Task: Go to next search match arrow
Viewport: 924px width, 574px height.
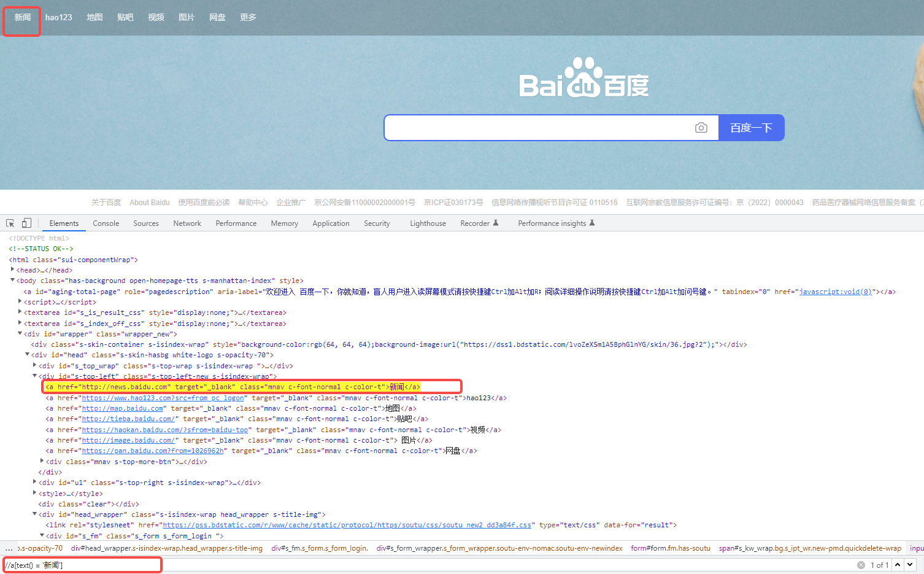Action: [911, 565]
